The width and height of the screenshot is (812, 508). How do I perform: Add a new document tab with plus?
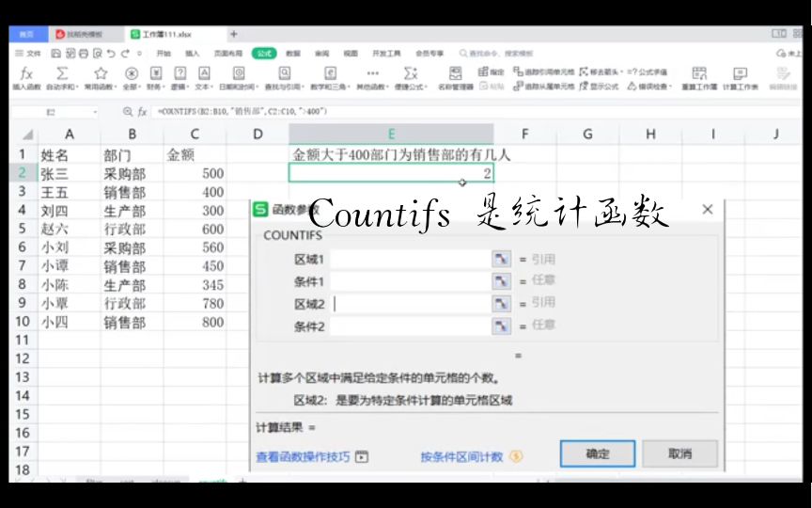coord(234,34)
